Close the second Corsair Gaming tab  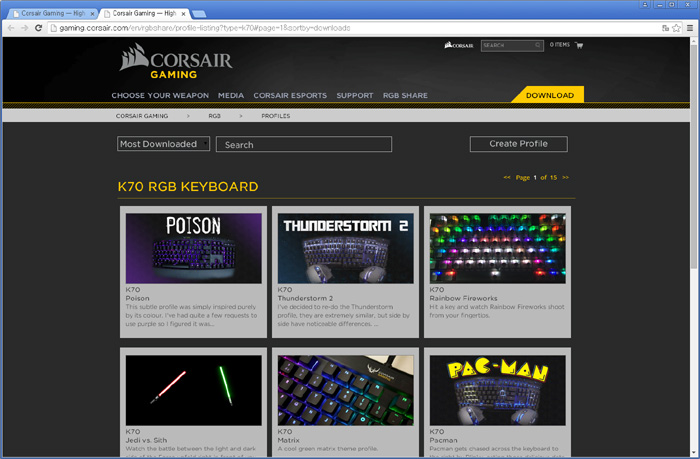(x=183, y=14)
